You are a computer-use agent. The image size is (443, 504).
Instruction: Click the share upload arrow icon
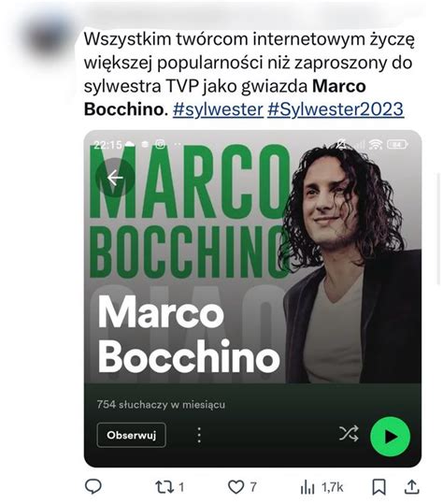pyautogui.click(x=411, y=487)
